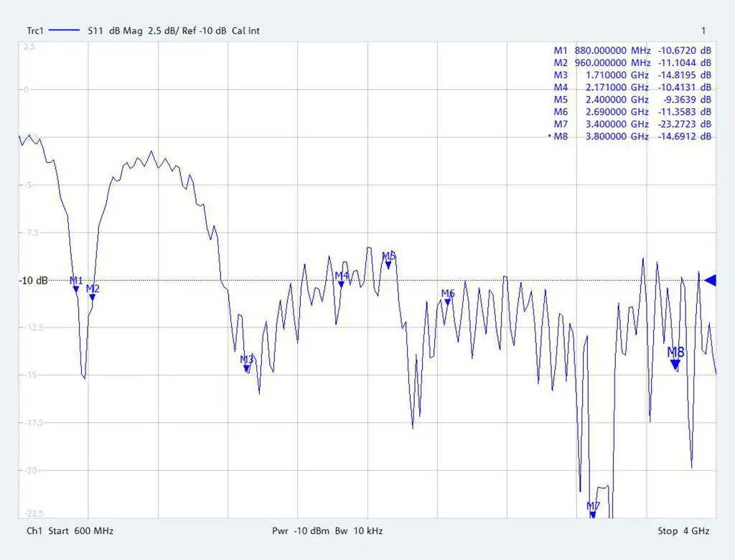This screenshot has height=560, width=735.
Task: Click the Stop 4 GHz frequency label
Action: pyautogui.click(x=683, y=531)
